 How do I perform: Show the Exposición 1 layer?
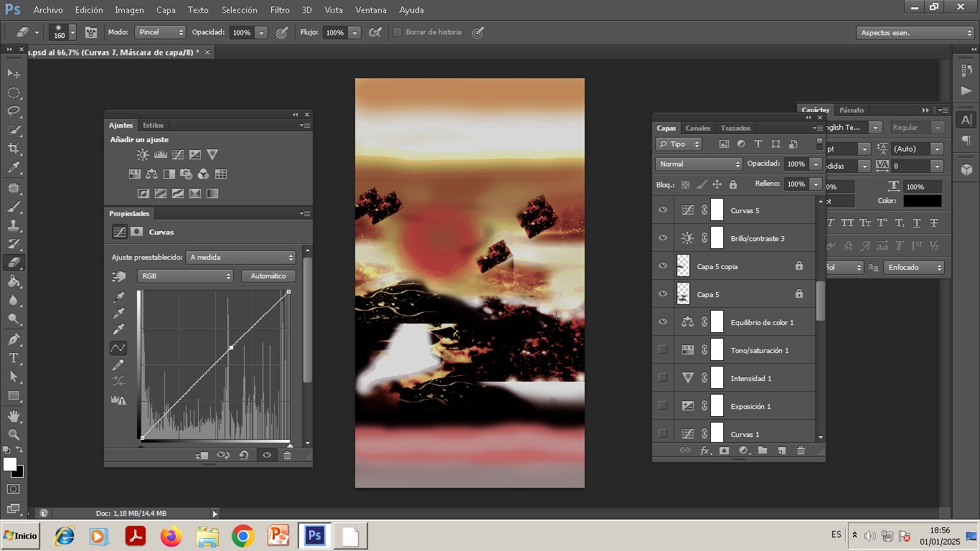pos(663,405)
